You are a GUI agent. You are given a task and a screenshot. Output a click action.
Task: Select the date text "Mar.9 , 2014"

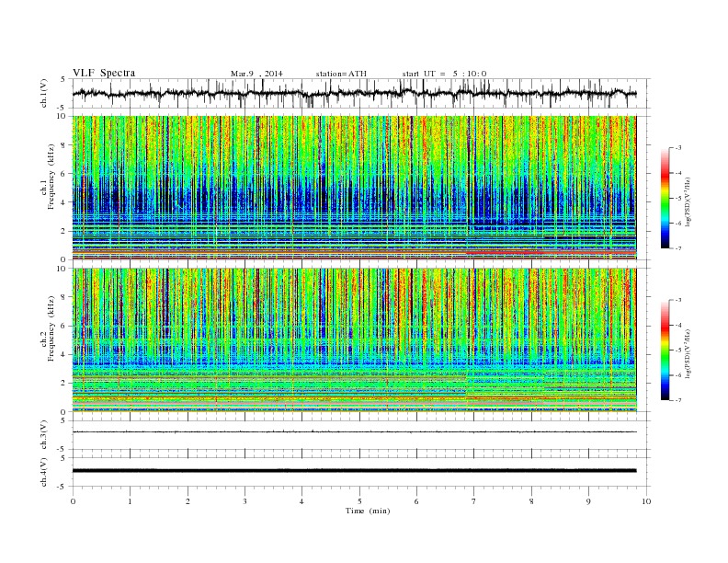coord(256,74)
